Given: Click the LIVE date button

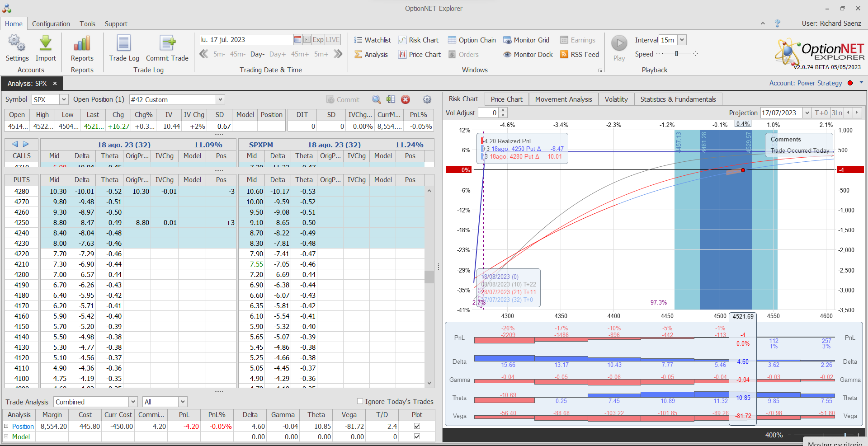Looking at the screenshot, I should [333, 40].
